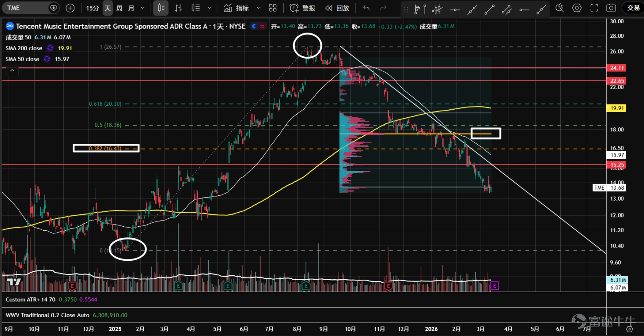This screenshot has height=336, width=644.
Task: Open the TME symbol search box
Action: [x=31, y=8]
